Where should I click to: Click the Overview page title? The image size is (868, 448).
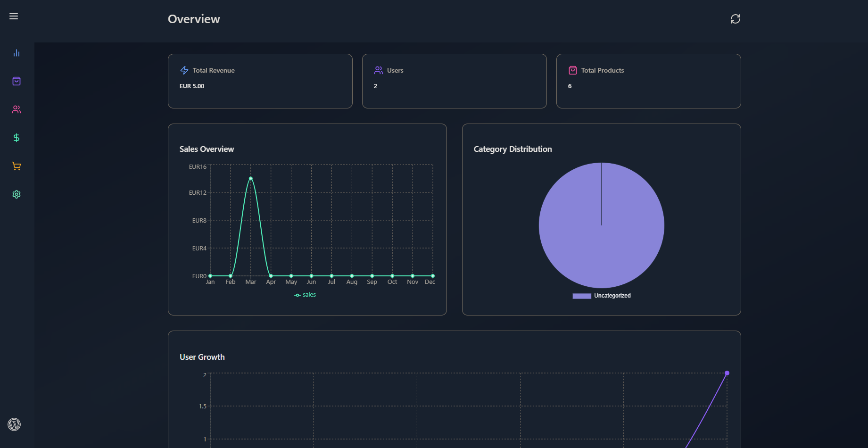click(x=194, y=19)
